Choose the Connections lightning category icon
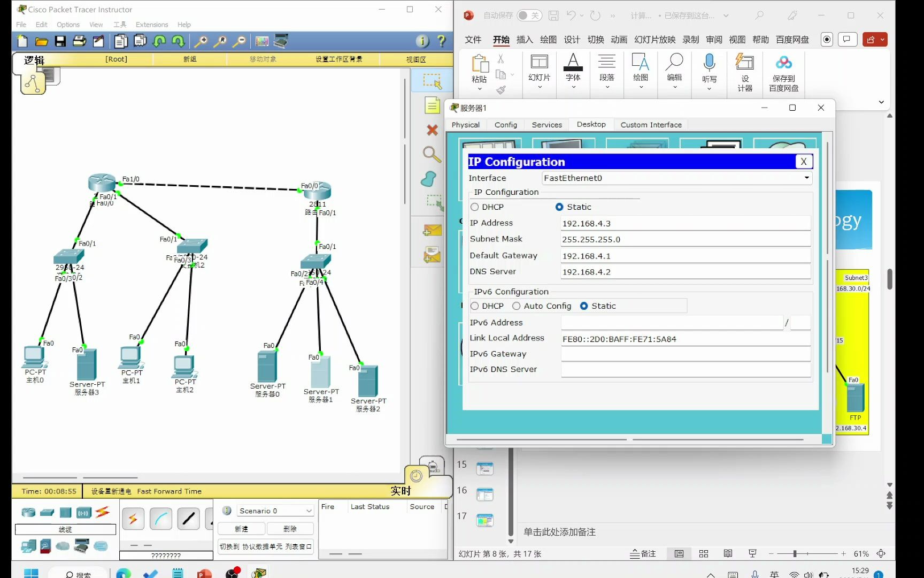924x578 pixels. (x=103, y=512)
